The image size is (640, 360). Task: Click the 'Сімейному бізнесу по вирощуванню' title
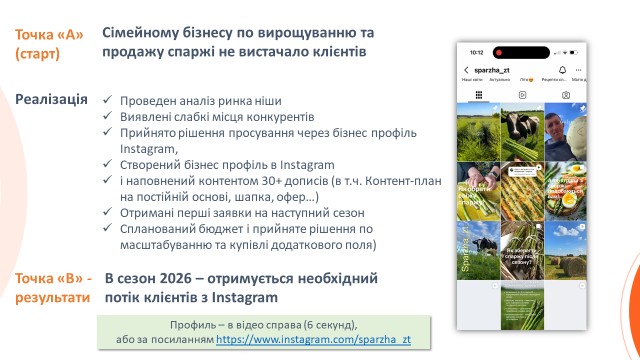(x=238, y=42)
